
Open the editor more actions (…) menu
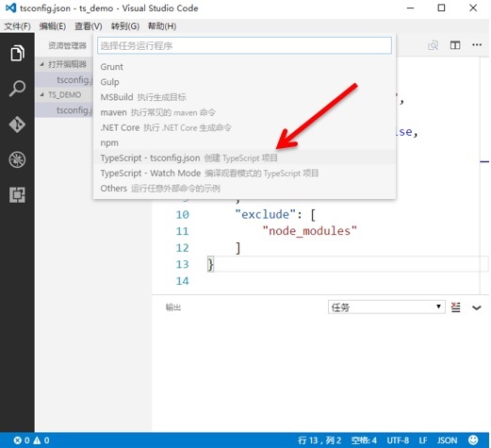pos(477,45)
